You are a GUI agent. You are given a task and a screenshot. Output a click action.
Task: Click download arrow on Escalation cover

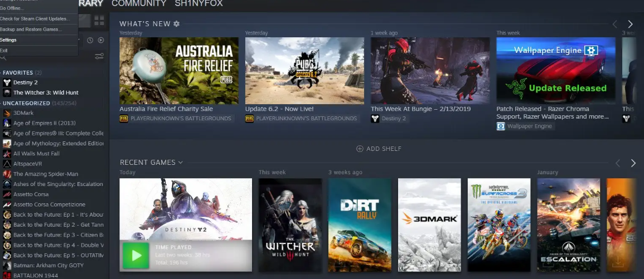[x=548, y=263]
